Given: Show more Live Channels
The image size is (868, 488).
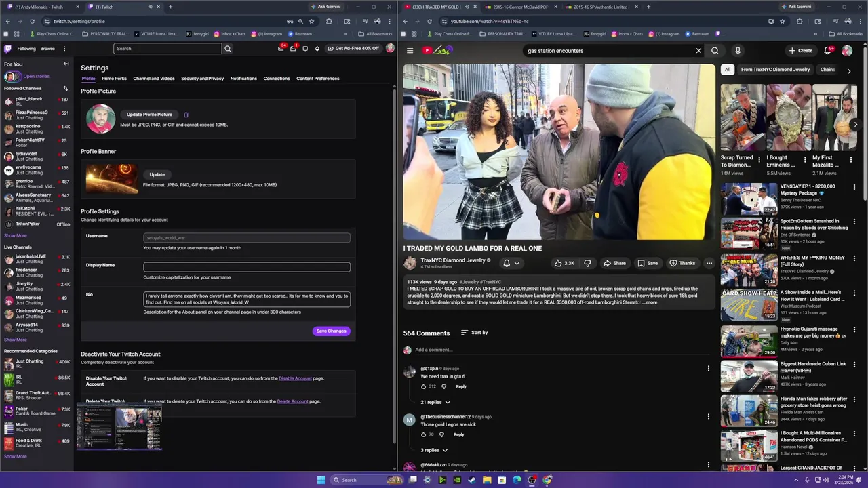Looking at the screenshot, I should (x=16, y=340).
